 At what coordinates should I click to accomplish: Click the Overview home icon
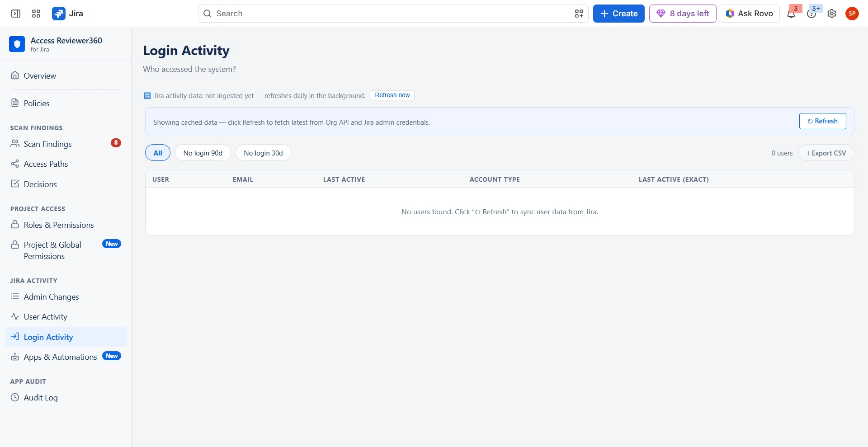click(x=15, y=75)
